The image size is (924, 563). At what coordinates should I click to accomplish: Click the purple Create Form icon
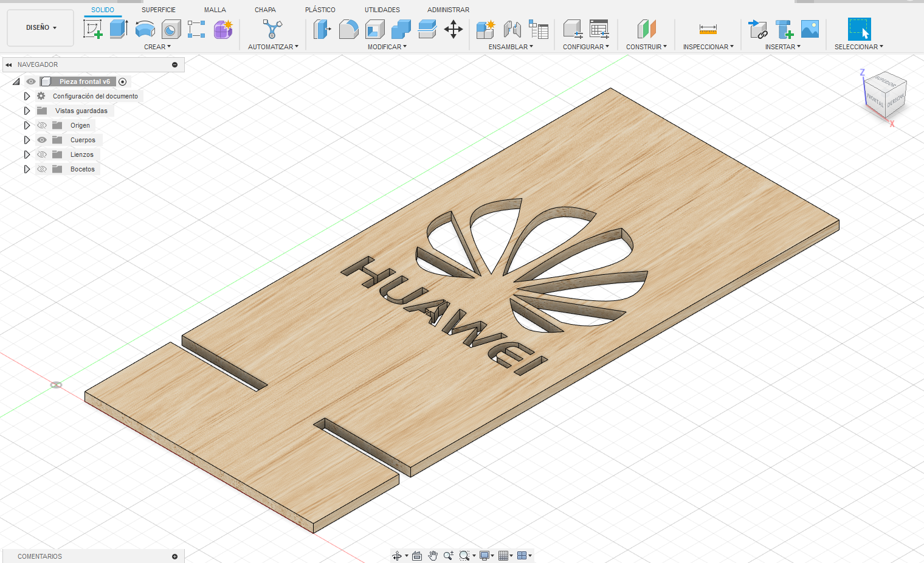[223, 29]
